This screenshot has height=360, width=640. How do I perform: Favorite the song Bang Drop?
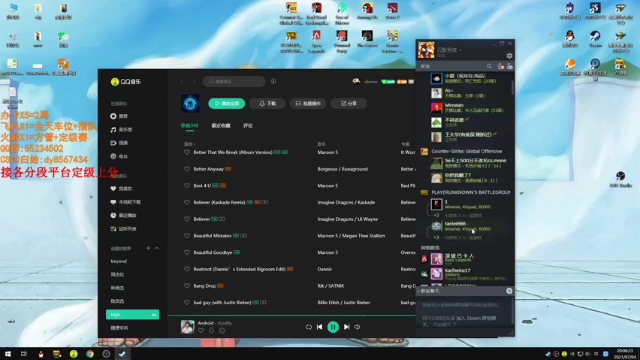pyautogui.click(x=187, y=286)
